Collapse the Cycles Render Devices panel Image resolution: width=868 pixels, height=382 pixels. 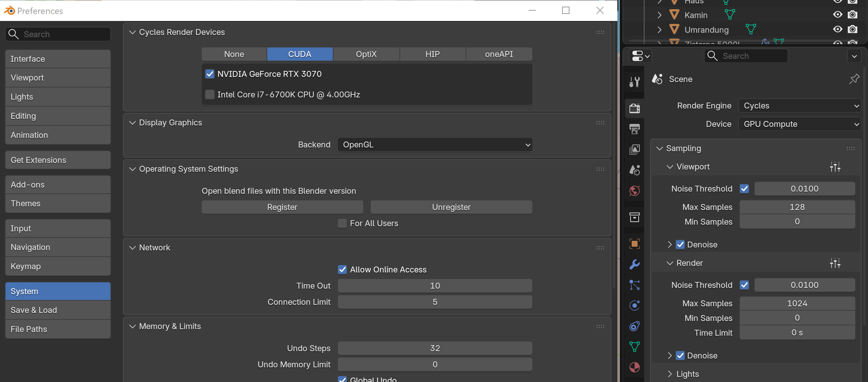click(133, 32)
